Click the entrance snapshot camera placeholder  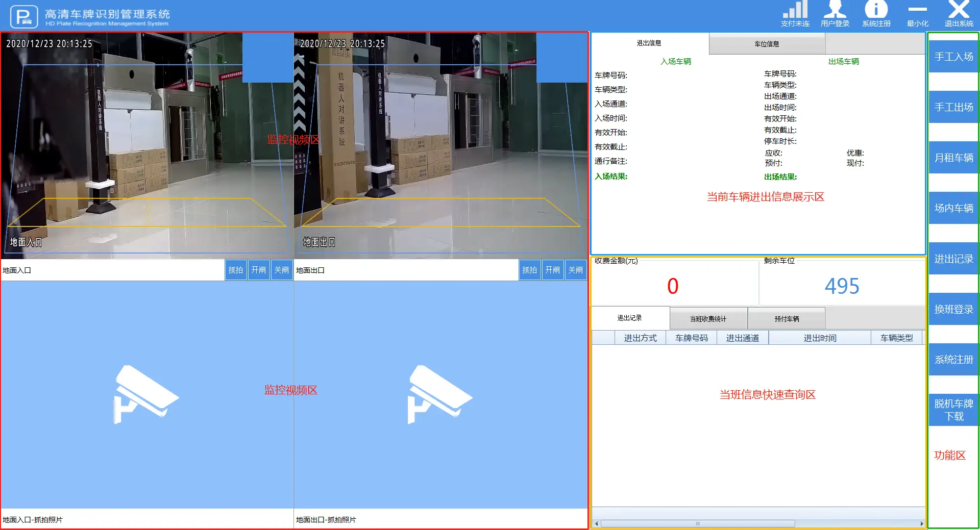[146, 394]
